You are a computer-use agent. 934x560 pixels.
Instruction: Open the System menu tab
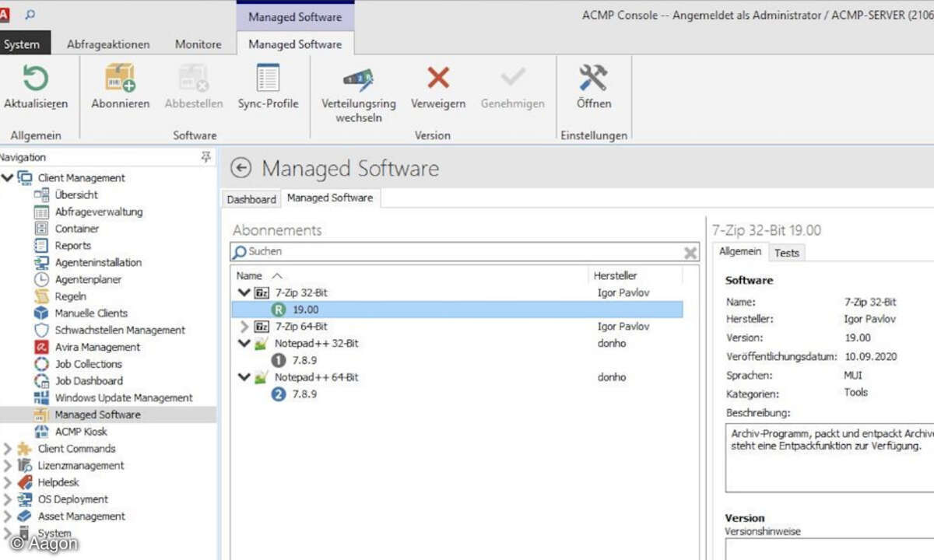click(x=22, y=44)
